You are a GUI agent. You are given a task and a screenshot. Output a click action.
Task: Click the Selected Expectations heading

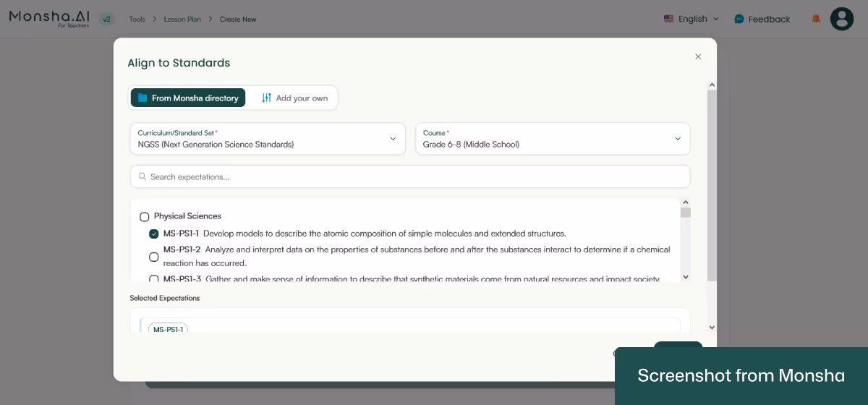[165, 298]
